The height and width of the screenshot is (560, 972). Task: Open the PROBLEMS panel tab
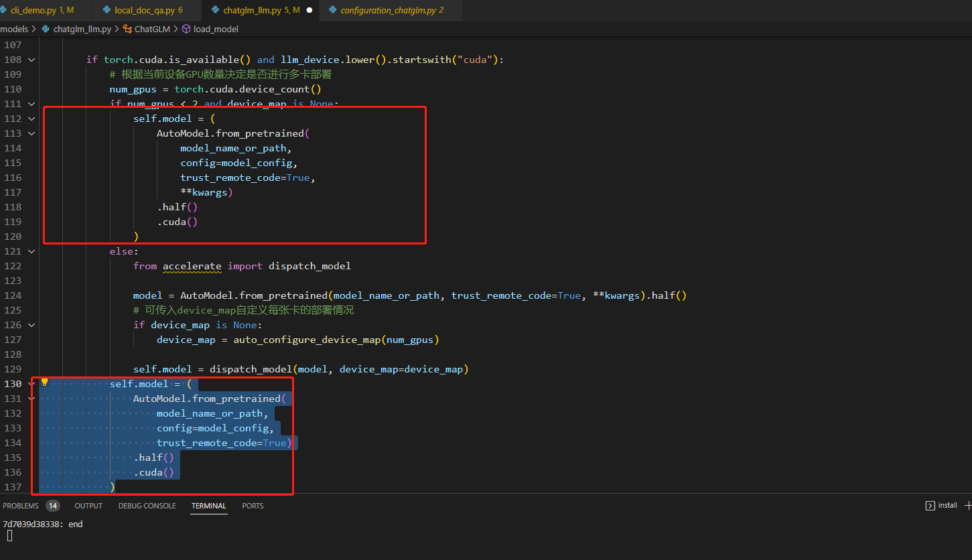[21, 506]
